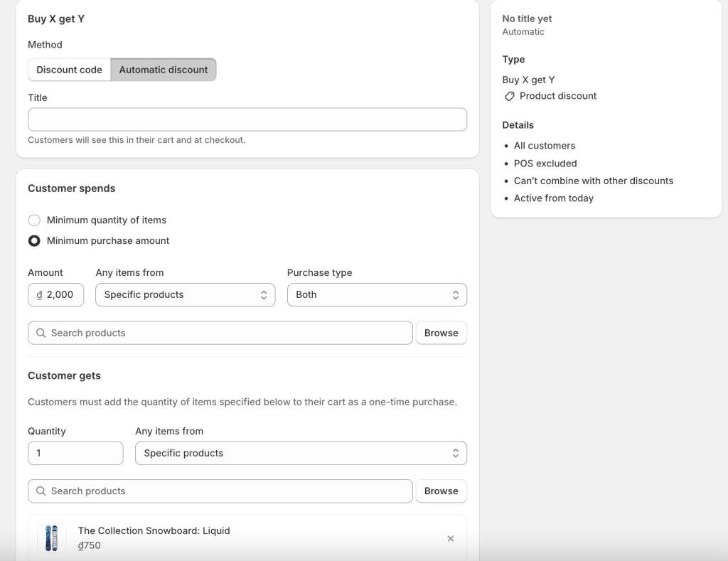Select Minimum purchase amount
Screen dimensions: 728x561
tap(34, 240)
